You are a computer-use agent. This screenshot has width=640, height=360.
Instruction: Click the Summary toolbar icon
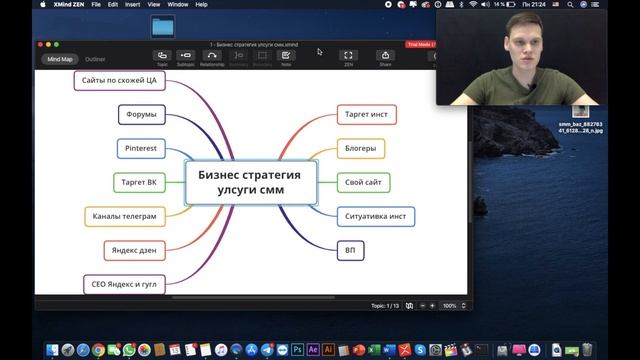coord(239,56)
